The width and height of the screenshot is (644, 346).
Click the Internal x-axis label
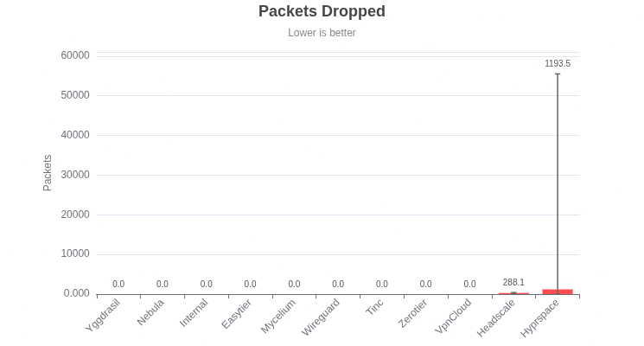(x=194, y=313)
